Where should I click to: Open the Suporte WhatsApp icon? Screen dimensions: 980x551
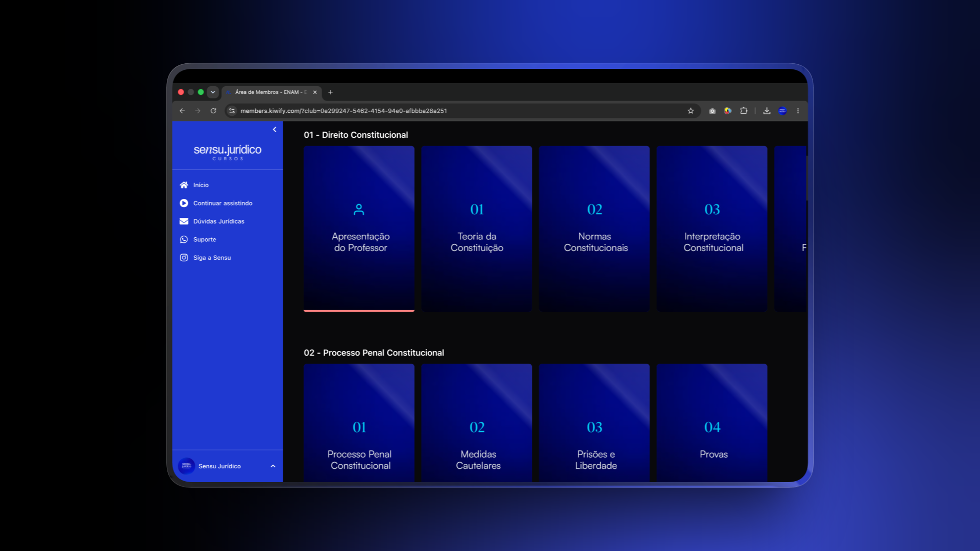[184, 239]
